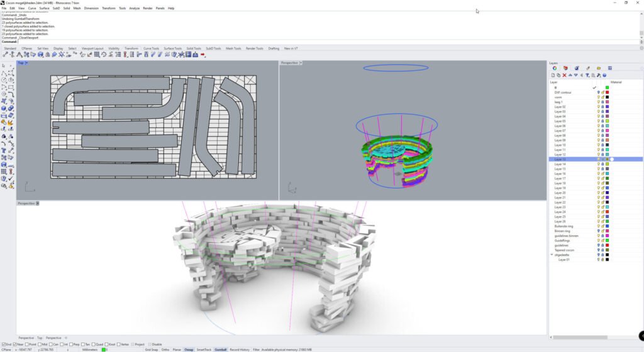644x352 pixels.
Task: Open the Surface menu
Action: (x=44, y=8)
